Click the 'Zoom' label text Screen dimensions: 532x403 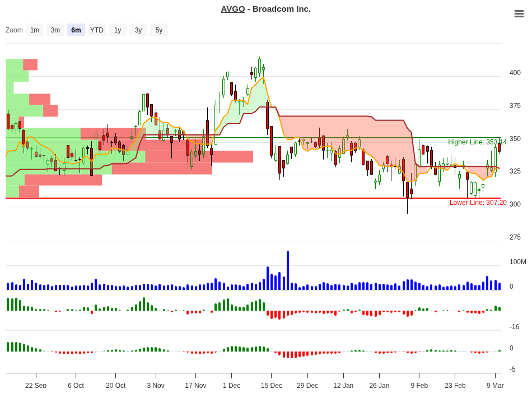click(x=14, y=30)
